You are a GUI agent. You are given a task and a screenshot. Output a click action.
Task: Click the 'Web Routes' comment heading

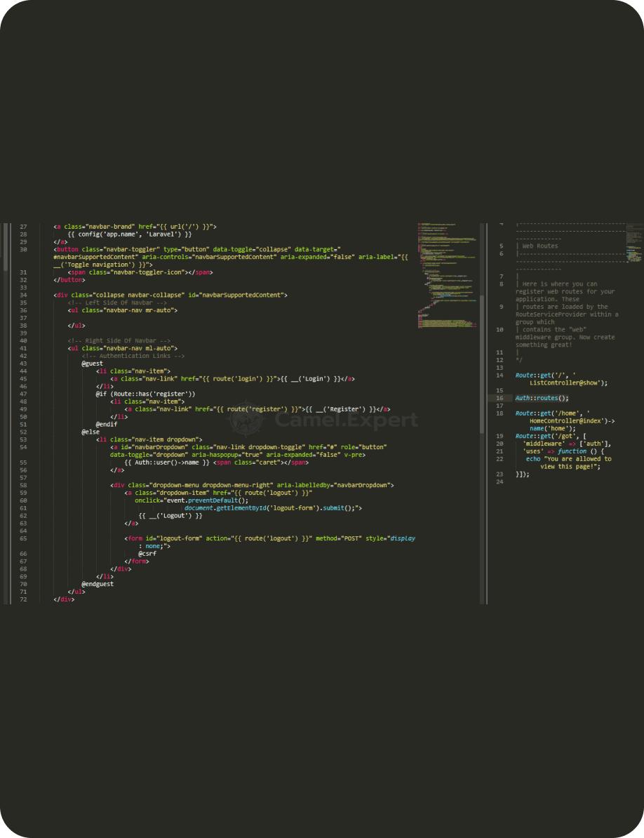pyautogui.click(x=539, y=246)
